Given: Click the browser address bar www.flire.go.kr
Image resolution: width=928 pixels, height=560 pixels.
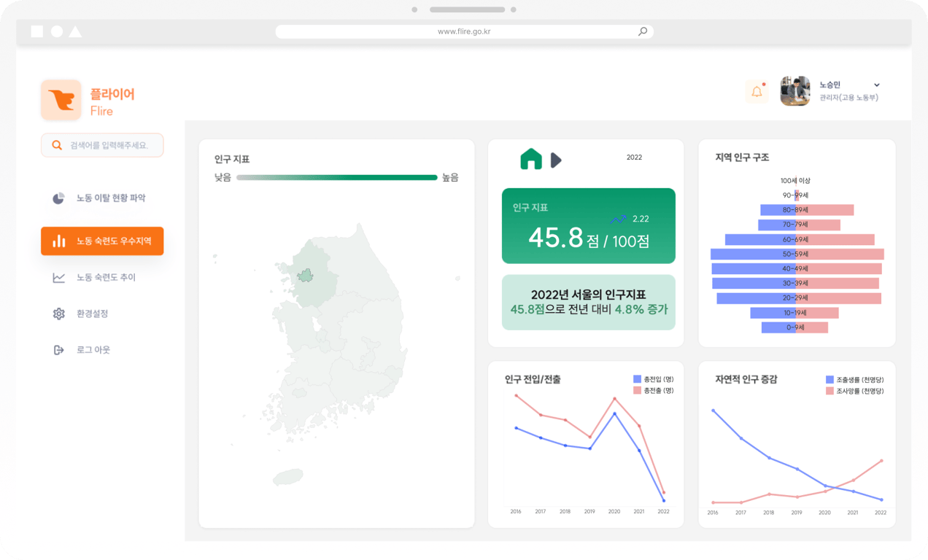Looking at the screenshot, I should pos(464,31).
